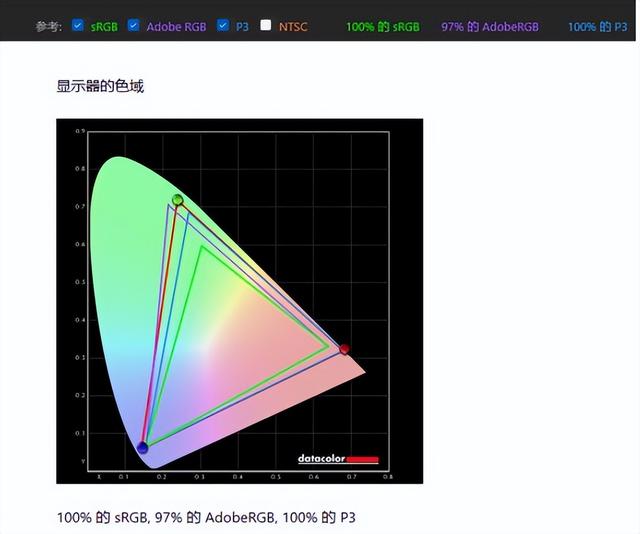Click the green sRGB label

(x=104, y=27)
